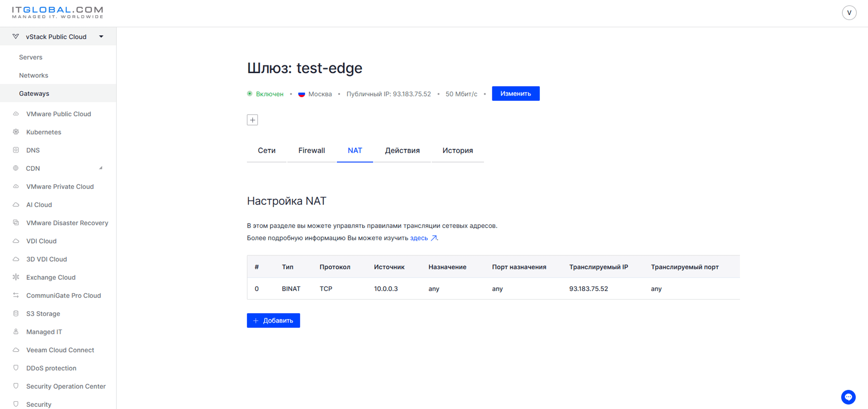Switch to the Сети tab
The height and width of the screenshot is (409, 868).
(x=266, y=151)
